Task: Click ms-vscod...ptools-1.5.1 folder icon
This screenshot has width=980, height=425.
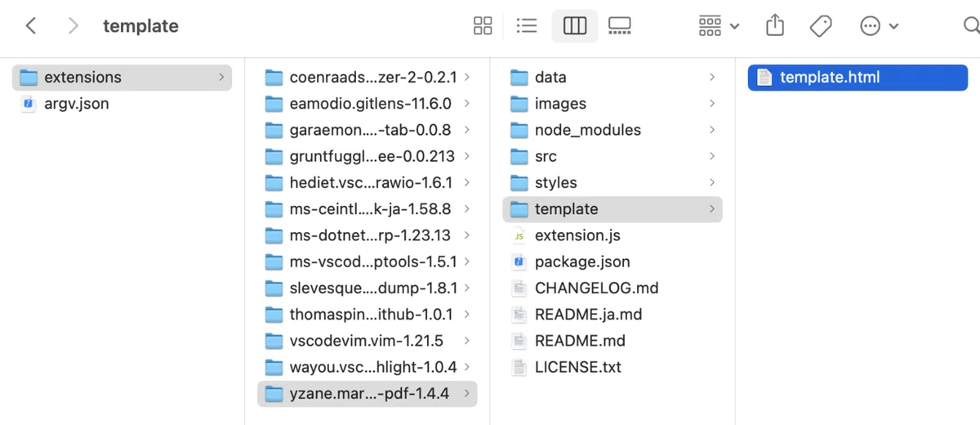Action: click(x=274, y=262)
